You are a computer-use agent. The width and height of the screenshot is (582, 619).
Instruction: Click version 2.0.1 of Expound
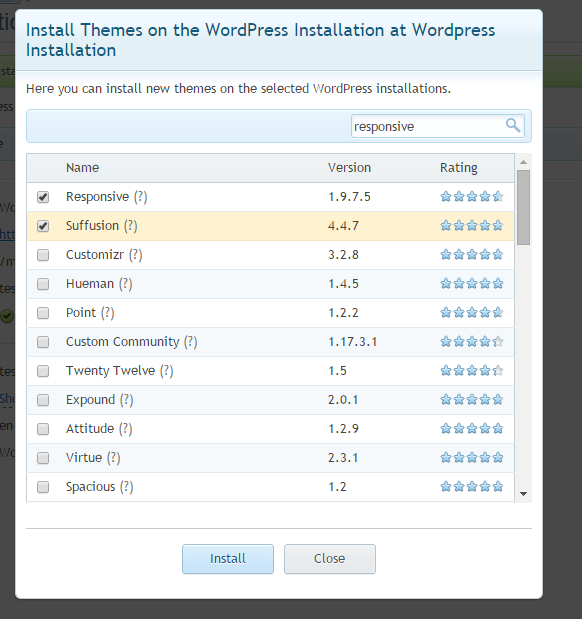point(343,400)
